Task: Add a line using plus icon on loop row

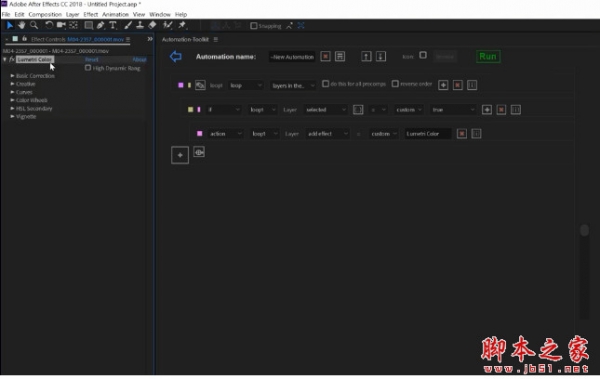Action: coord(443,85)
